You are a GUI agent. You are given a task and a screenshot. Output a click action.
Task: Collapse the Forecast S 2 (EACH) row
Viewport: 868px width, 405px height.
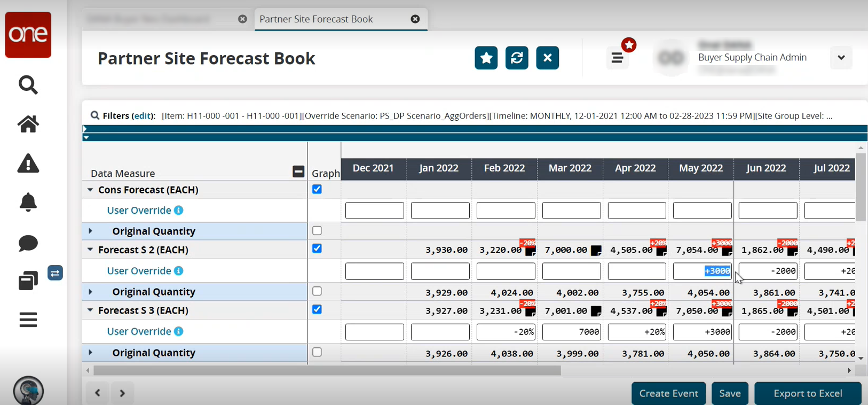(90, 250)
